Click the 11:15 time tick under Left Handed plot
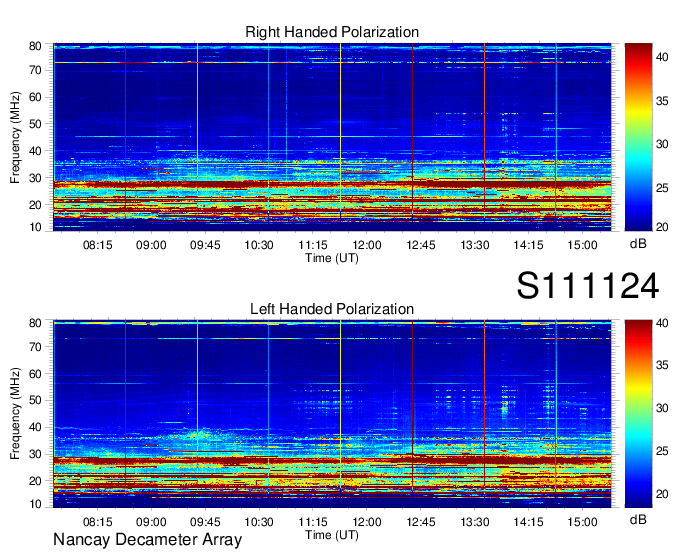This screenshot has width=680, height=552. click(x=313, y=522)
